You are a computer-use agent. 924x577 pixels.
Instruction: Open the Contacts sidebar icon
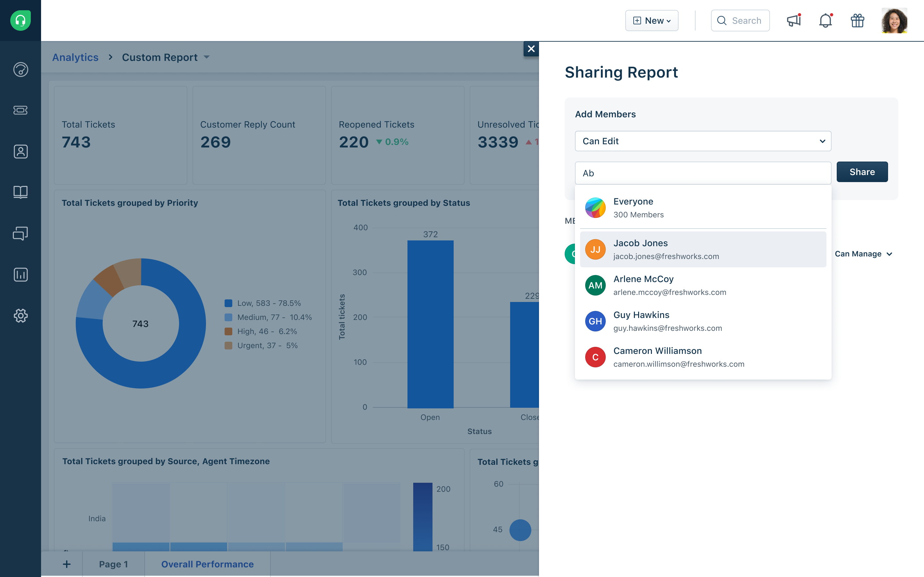click(x=20, y=152)
